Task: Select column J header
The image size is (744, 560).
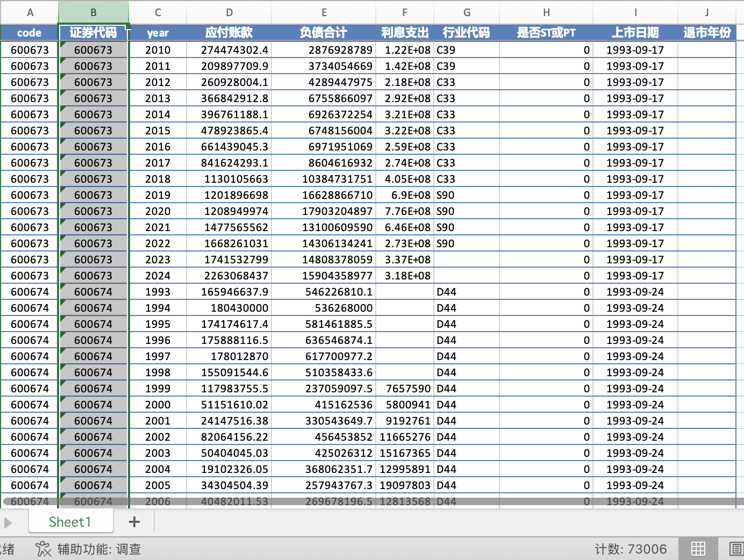Action: click(x=707, y=12)
